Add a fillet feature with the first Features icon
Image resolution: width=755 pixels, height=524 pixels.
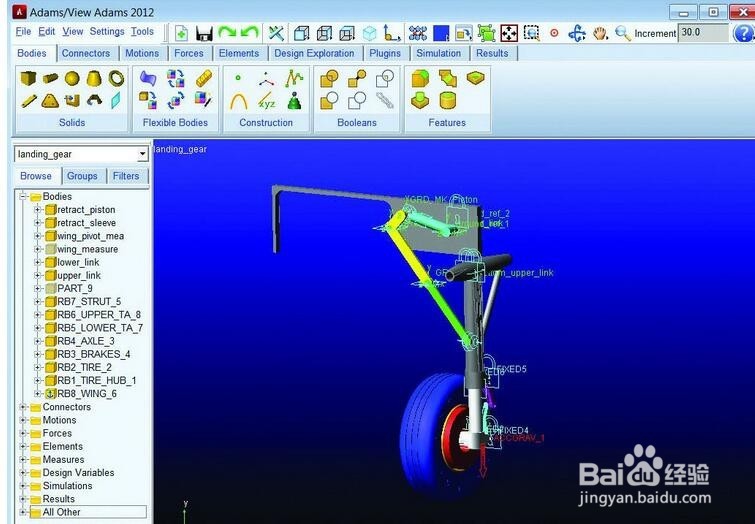pyautogui.click(x=420, y=78)
